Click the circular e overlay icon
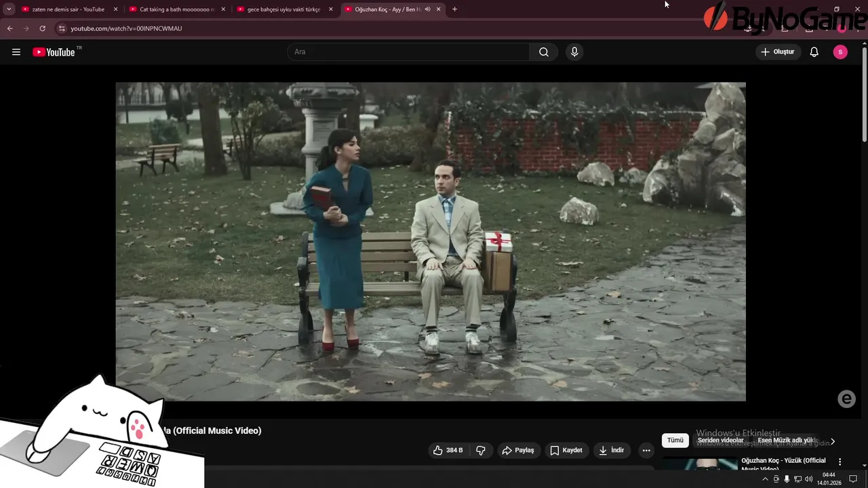 846,399
